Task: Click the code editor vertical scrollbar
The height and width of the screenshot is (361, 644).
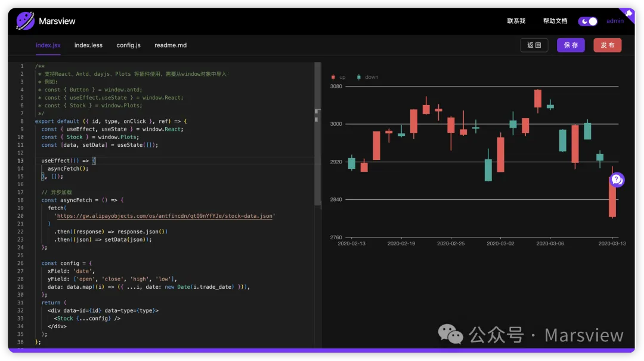Action: click(x=317, y=134)
